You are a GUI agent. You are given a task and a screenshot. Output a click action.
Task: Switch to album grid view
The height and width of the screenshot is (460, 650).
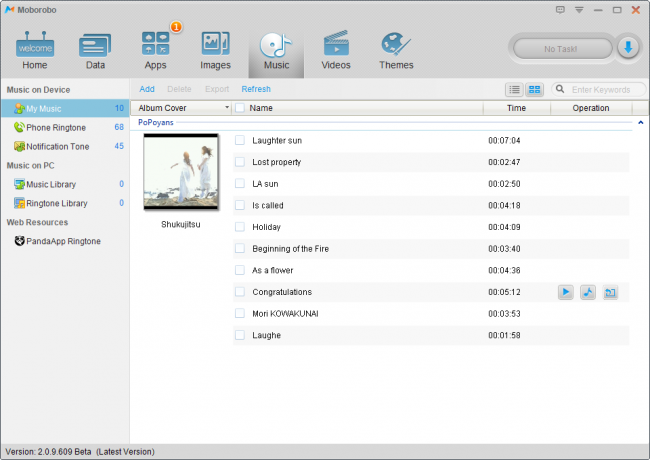(x=535, y=89)
